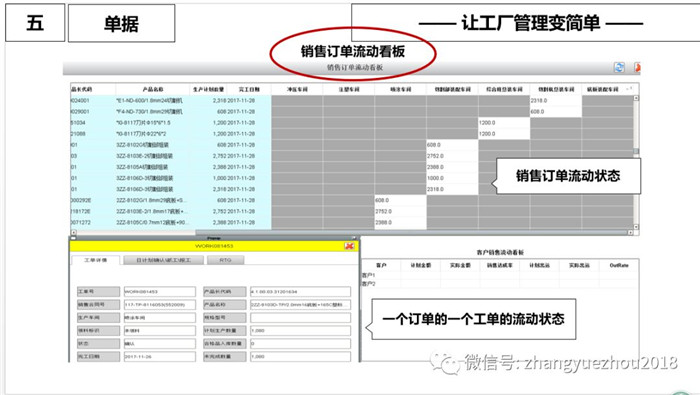The width and height of the screenshot is (700, 395).
Task: Click the 完工日期 column header
Action: pyautogui.click(x=249, y=89)
